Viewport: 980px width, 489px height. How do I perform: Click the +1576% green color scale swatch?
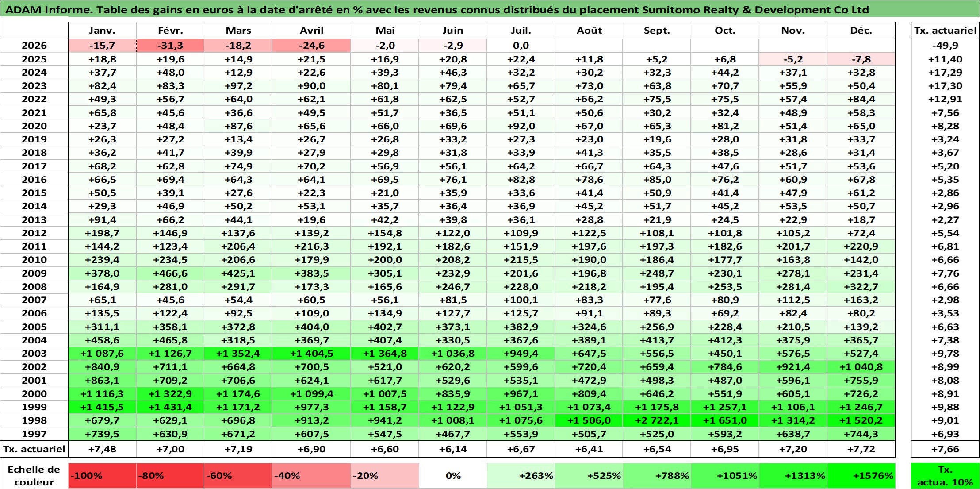(861, 476)
